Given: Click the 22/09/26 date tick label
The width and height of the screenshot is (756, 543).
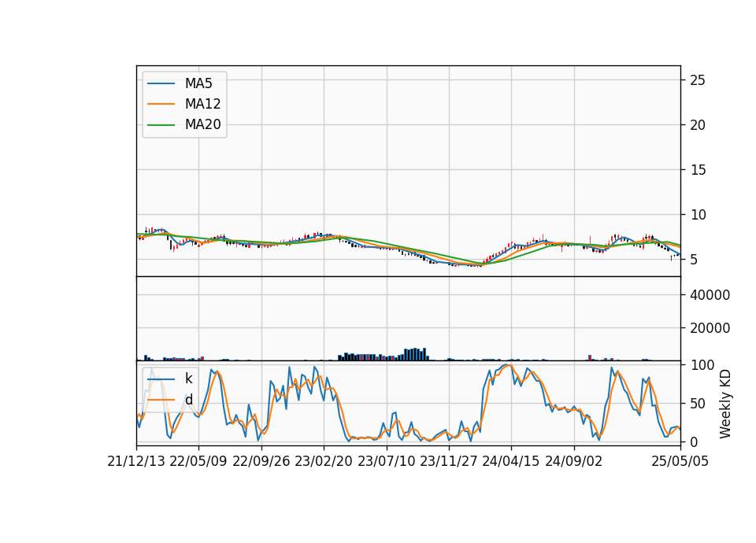Looking at the screenshot, I should tap(261, 461).
